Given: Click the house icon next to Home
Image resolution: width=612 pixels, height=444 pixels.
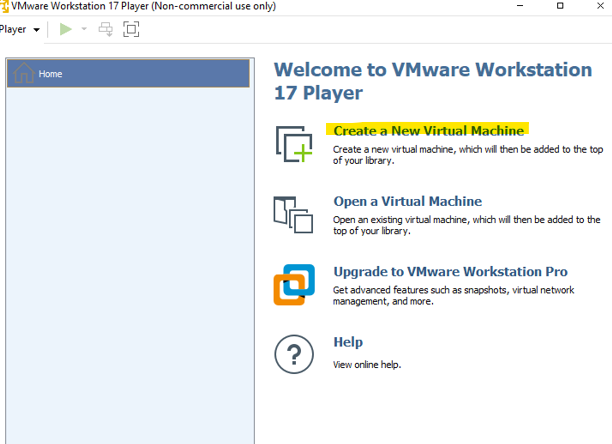Looking at the screenshot, I should [24, 73].
